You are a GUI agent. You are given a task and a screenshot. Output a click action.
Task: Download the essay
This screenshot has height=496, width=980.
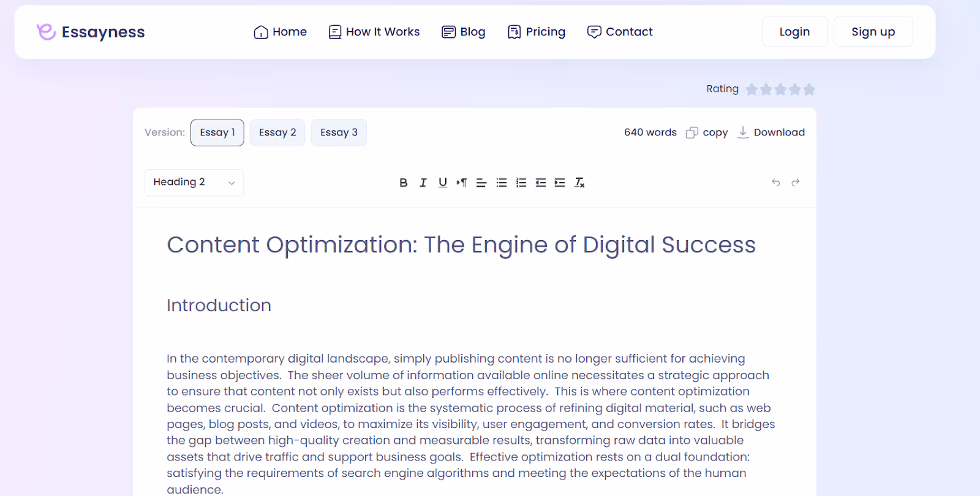[x=771, y=132]
